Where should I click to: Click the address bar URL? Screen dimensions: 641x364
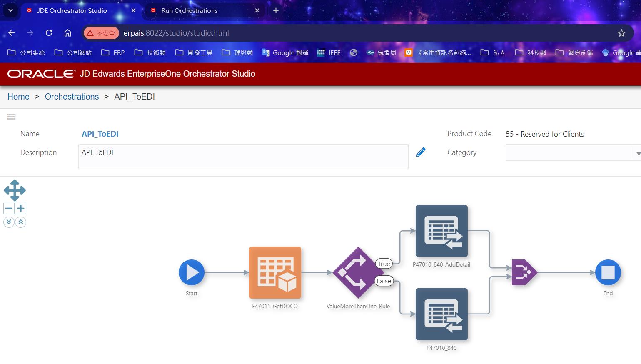tap(176, 33)
